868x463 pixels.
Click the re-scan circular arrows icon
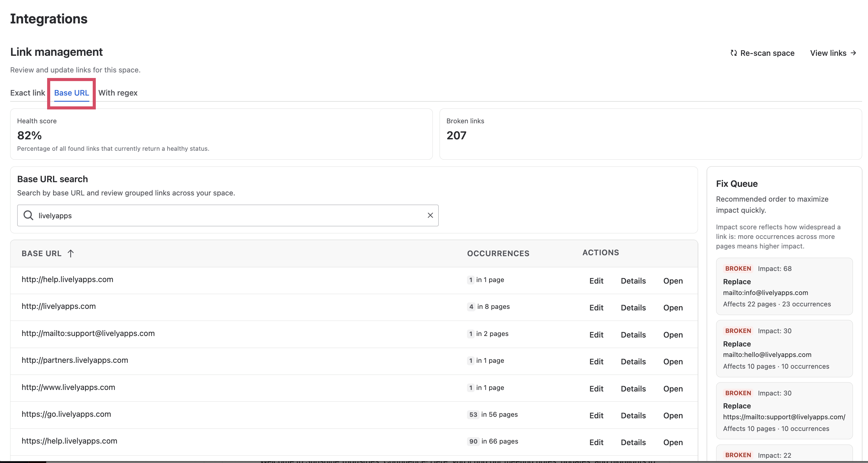(x=734, y=53)
